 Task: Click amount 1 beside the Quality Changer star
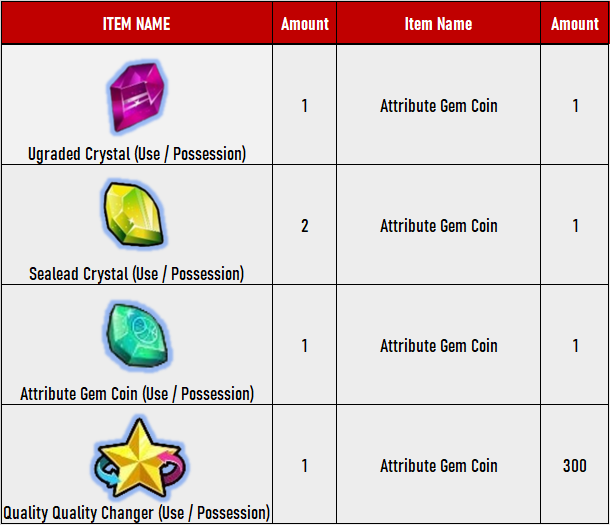[x=305, y=466]
